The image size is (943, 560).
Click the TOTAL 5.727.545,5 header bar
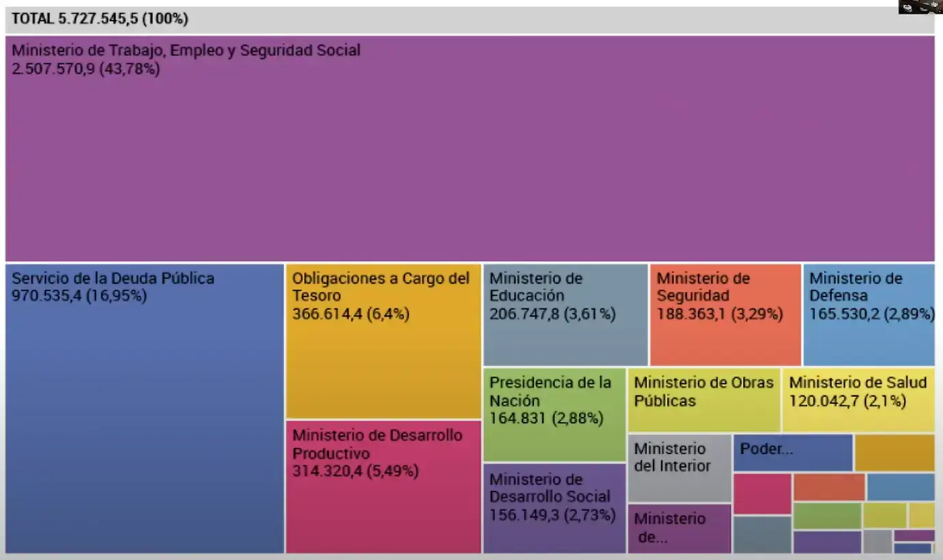click(x=470, y=19)
